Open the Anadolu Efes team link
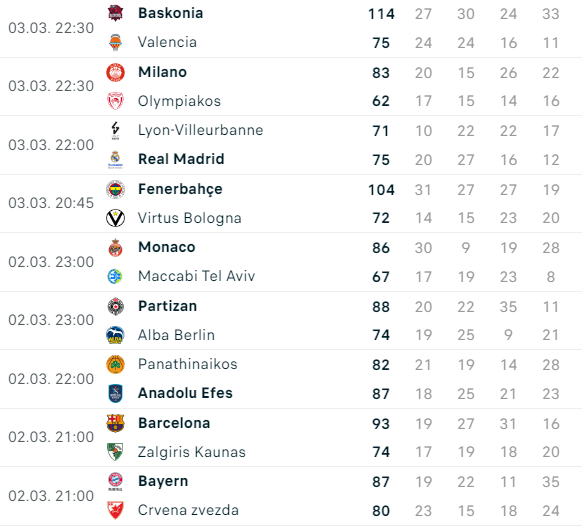582x527 pixels. tap(185, 393)
